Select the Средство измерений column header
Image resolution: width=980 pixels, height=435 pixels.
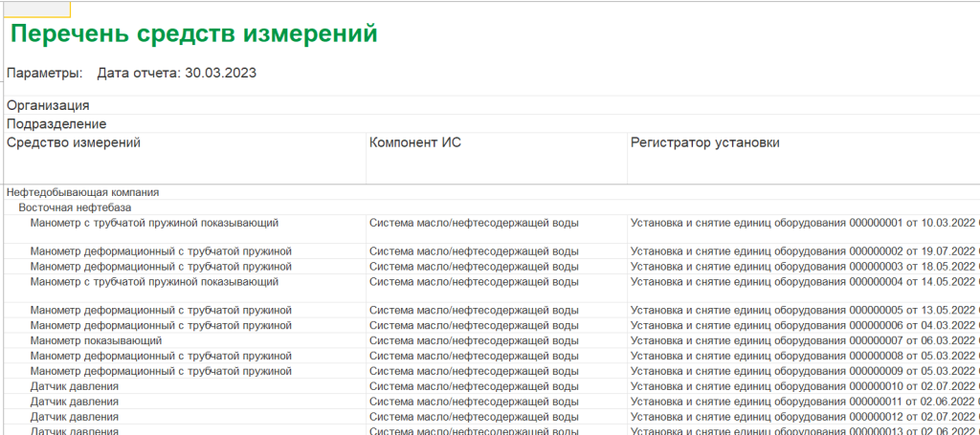coord(74,142)
